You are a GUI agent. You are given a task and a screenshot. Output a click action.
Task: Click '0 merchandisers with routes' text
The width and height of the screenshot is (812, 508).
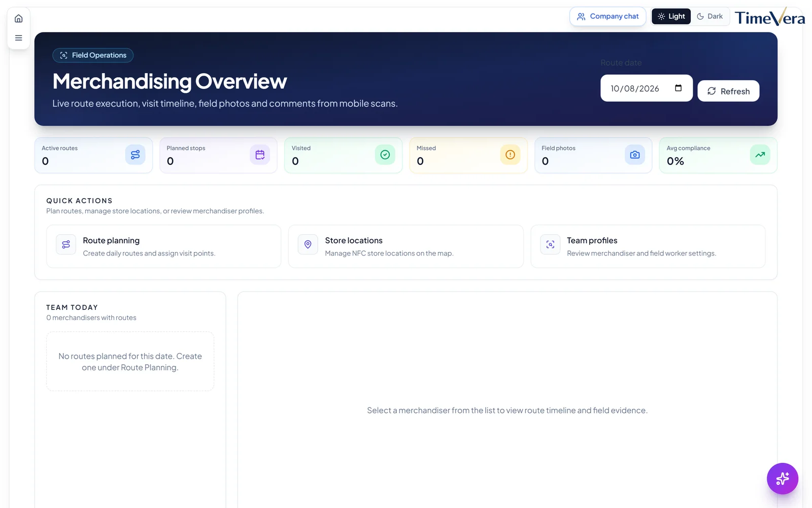(x=91, y=317)
